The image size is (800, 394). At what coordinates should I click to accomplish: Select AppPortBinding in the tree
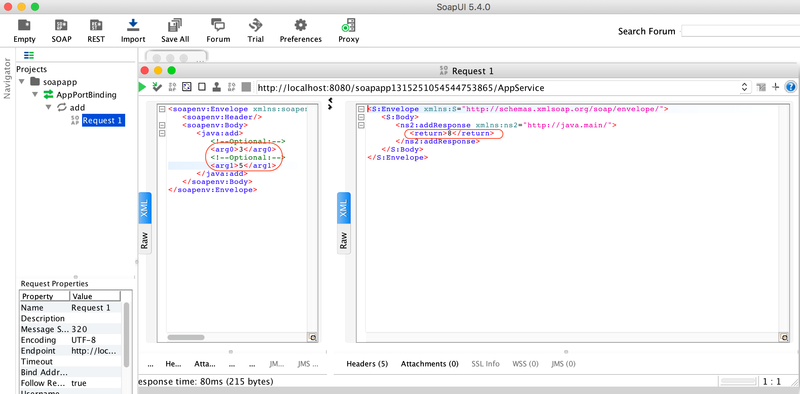pyautogui.click(x=86, y=94)
